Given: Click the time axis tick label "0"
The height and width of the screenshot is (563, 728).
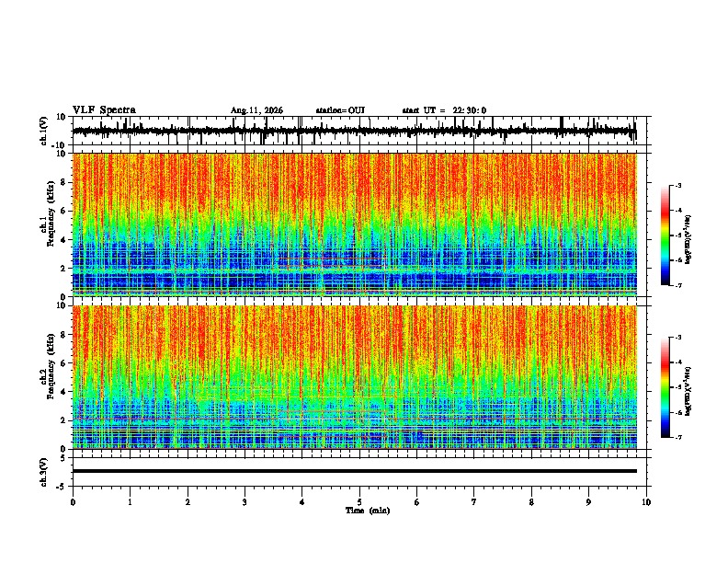Looking at the screenshot, I should 73,502.
